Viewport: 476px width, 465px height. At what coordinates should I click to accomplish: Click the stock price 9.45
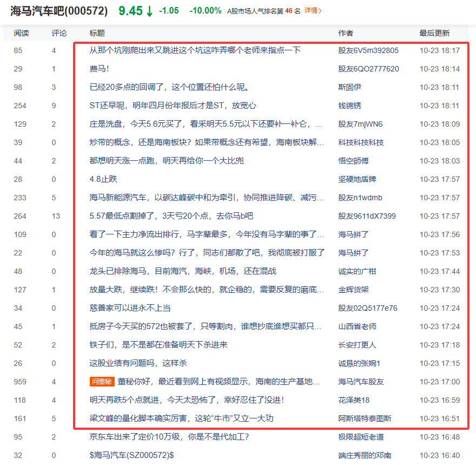pyautogui.click(x=130, y=11)
